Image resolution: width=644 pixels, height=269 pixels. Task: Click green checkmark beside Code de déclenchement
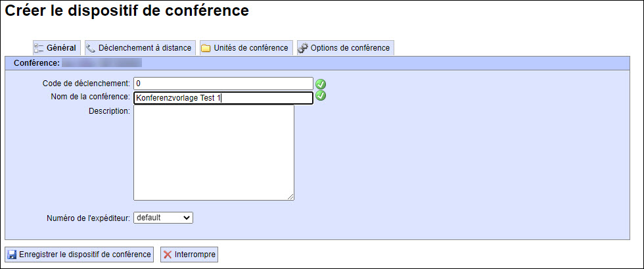(321, 84)
